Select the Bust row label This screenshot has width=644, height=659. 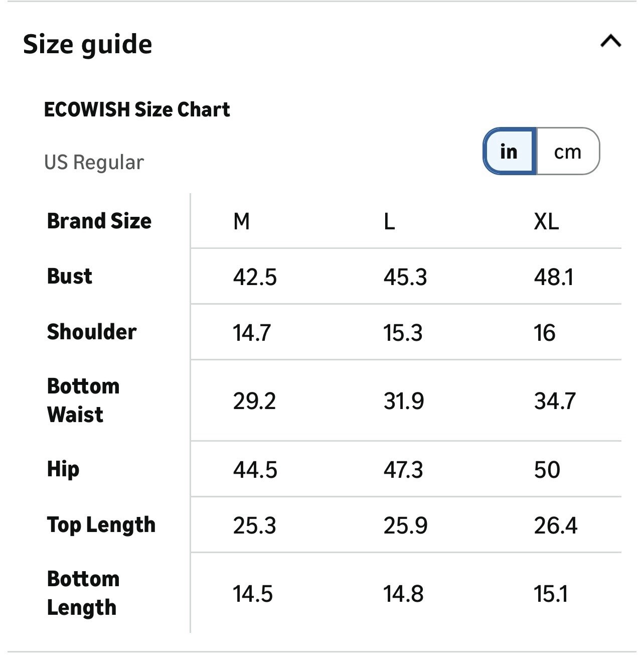[x=70, y=277]
